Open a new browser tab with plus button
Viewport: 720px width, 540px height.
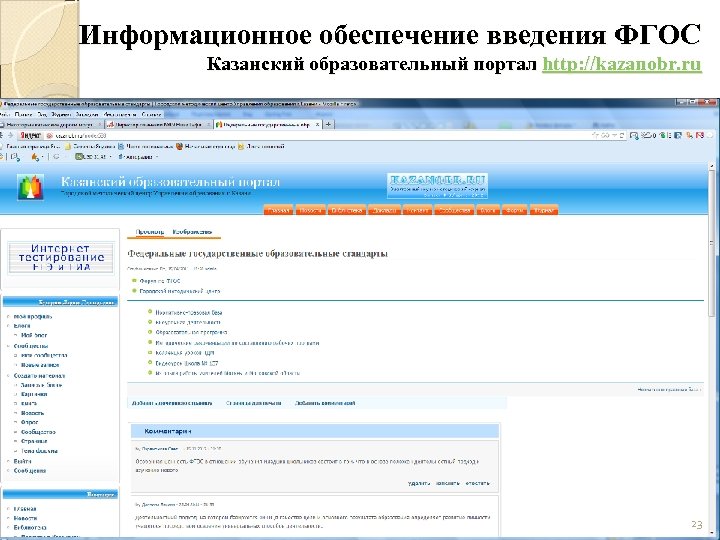[329, 124]
